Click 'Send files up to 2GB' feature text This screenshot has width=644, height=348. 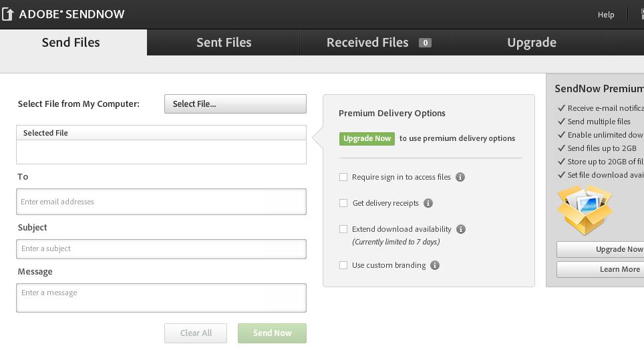[602, 148]
